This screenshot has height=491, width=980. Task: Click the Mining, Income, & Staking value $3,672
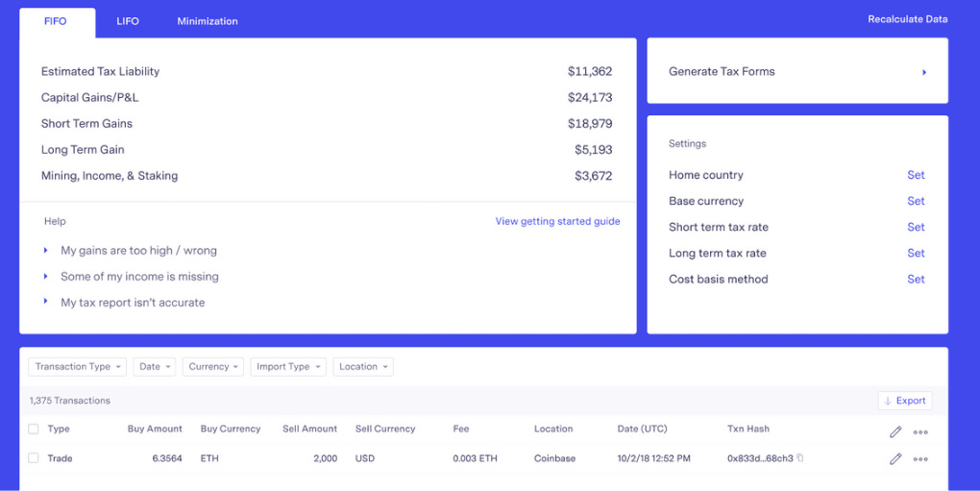coord(594,176)
